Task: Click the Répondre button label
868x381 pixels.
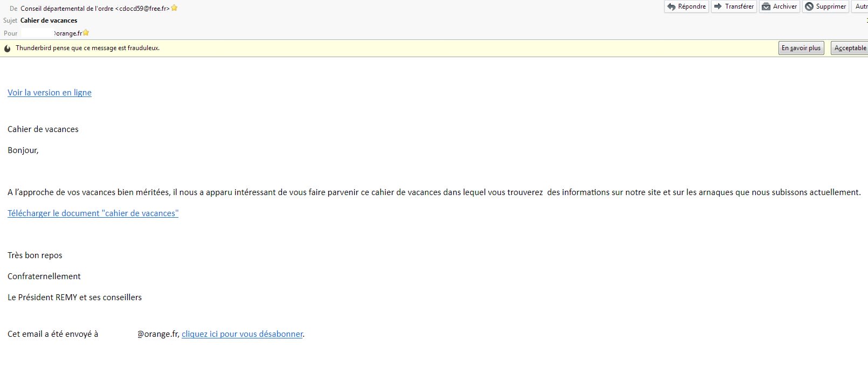Action: coord(692,6)
